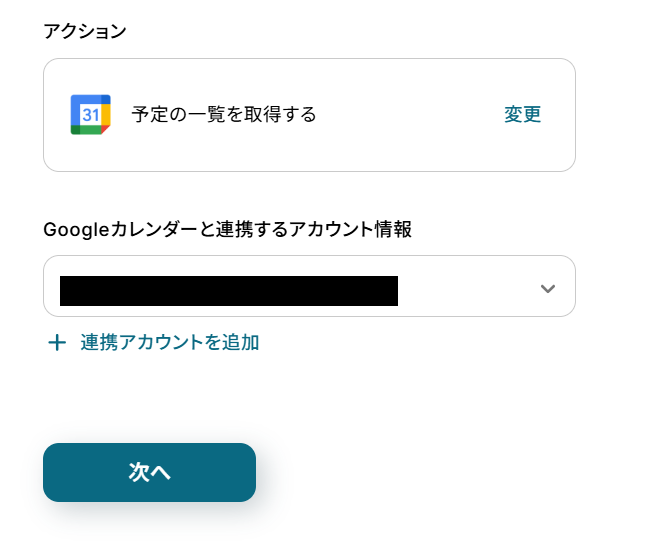The height and width of the screenshot is (557, 662).
Task: Expand the linked account dropdown
Action: [x=309, y=287]
